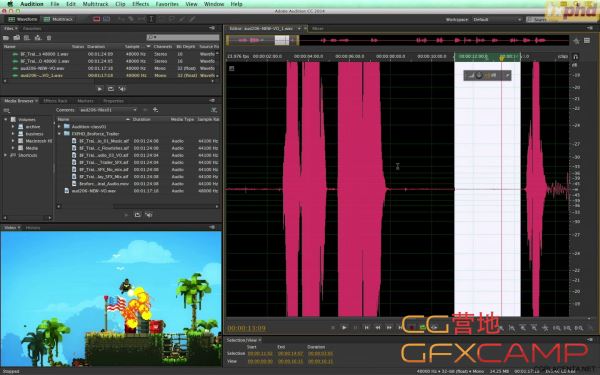Toggle loop playback in the transport
Screen dimensions: 600x375
coord(422,328)
